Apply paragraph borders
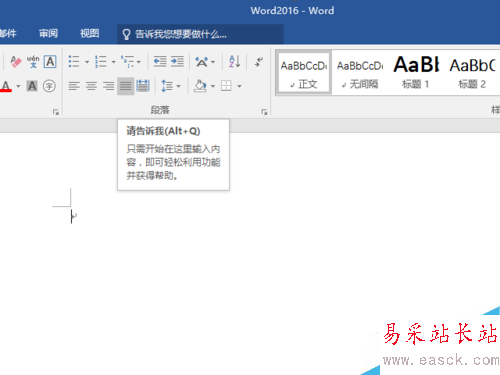Viewport: 500px width, 375px height. 226,86
